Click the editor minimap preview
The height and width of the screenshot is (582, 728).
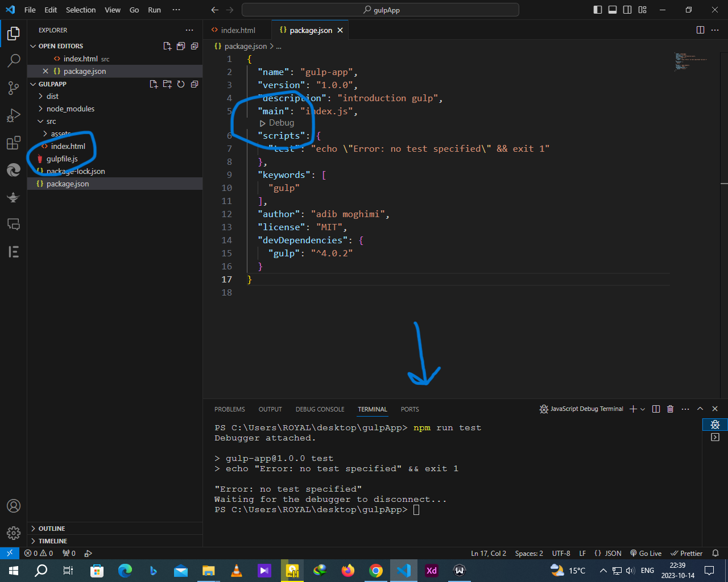coord(690,62)
